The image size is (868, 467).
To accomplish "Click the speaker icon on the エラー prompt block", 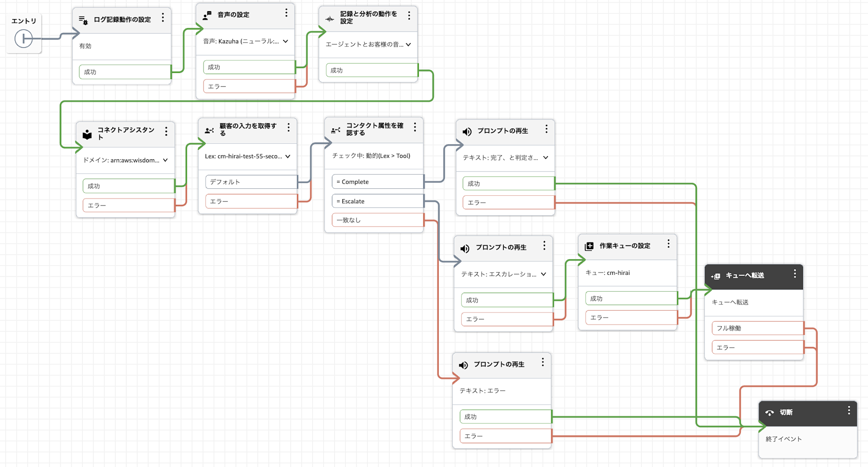I will 462,365.
